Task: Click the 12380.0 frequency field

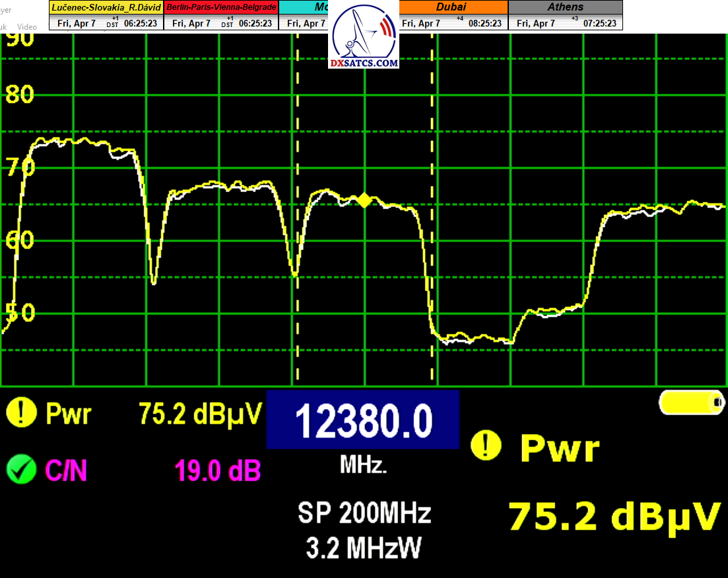Action: pos(362,420)
